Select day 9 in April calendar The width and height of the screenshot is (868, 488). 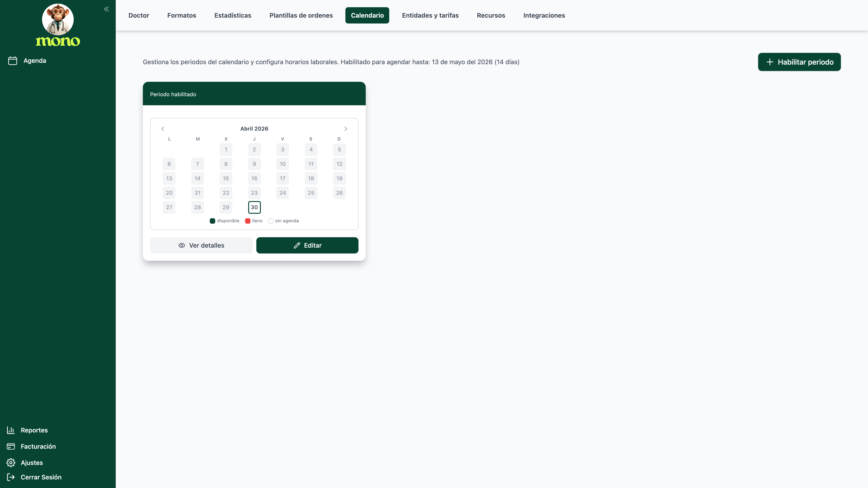pyautogui.click(x=254, y=164)
